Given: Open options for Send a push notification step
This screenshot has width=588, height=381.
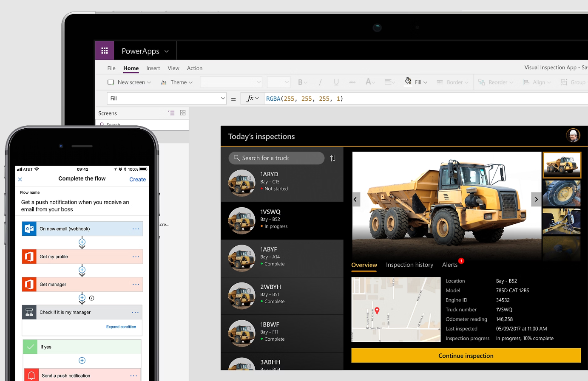Looking at the screenshot, I should coord(134,376).
